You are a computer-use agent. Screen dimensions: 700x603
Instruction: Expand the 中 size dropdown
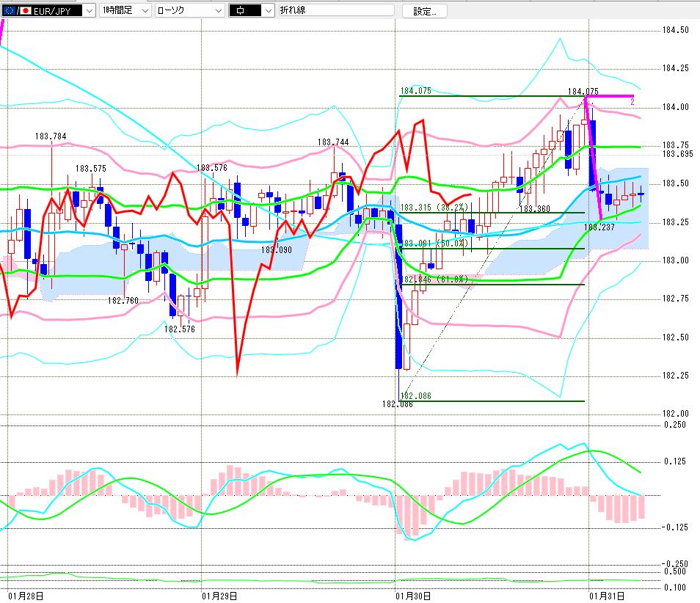click(x=267, y=10)
